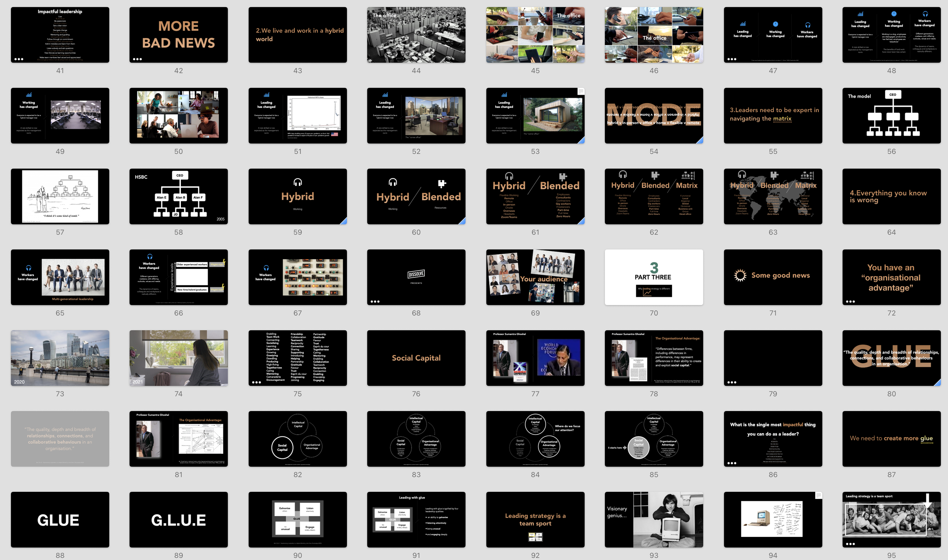Select the 'Leading strategy is a team sport' slide 92
The height and width of the screenshot is (560, 948).
(535, 519)
